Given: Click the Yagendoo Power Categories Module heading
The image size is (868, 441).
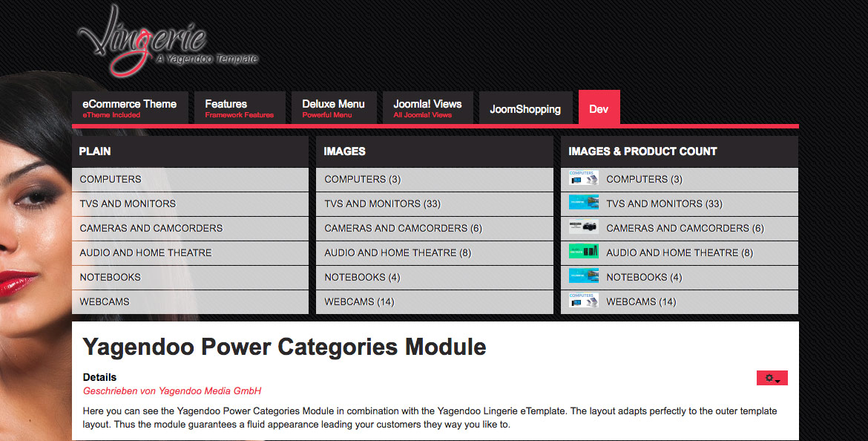Looking at the screenshot, I should coord(284,347).
